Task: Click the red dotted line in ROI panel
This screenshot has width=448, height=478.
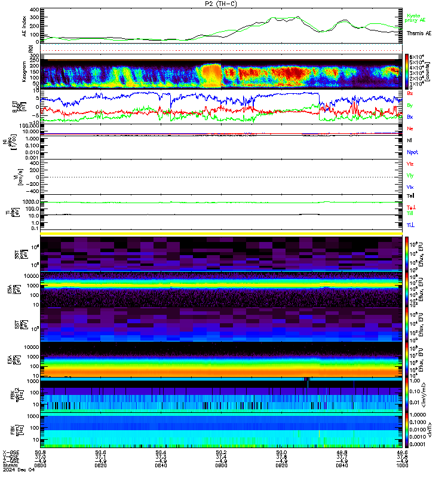Action: (x=221, y=50)
